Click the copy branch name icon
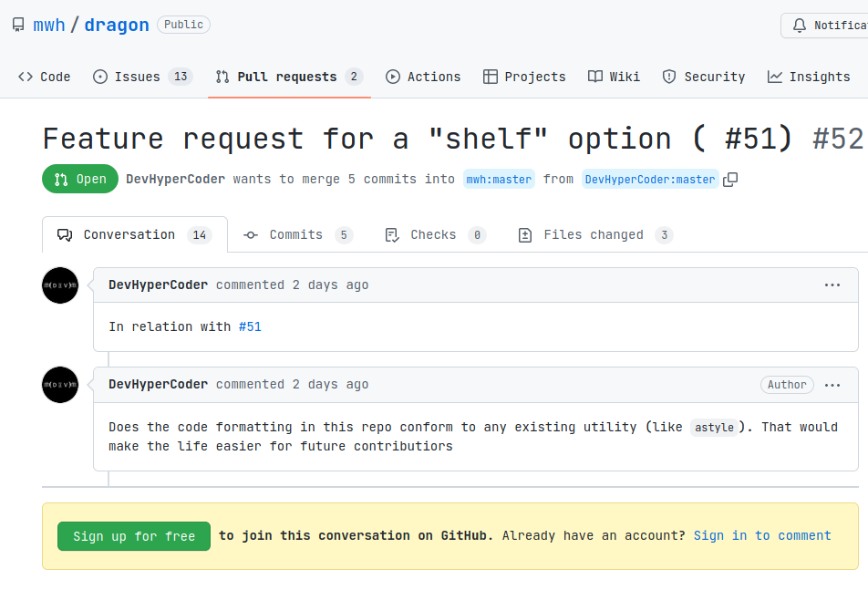The height and width of the screenshot is (590, 868). [730, 180]
